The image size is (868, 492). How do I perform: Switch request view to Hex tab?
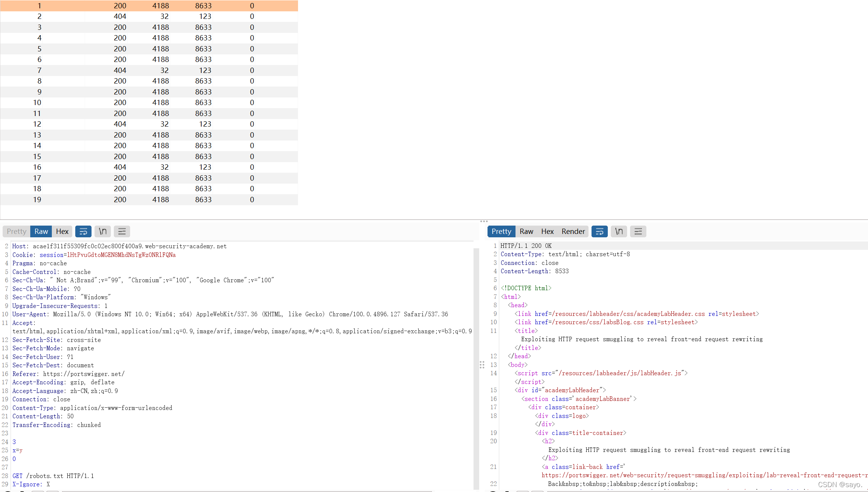62,231
